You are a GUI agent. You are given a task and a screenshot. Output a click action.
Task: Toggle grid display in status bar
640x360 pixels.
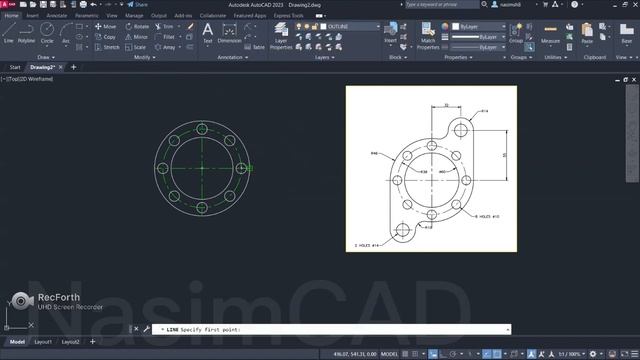click(405, 354)
